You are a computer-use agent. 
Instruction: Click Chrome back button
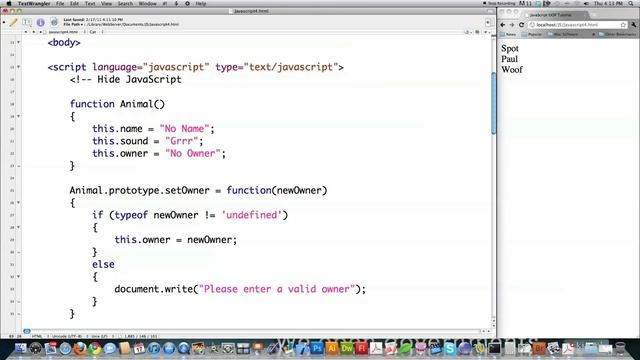(x=503, y=25)
